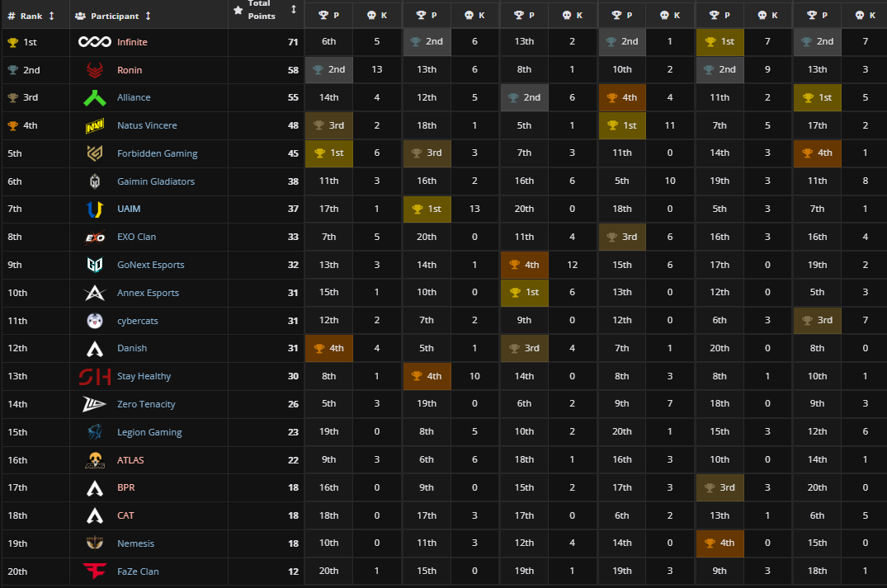Viewport: 887px width, 588px height.
Task: Sort the table by Rank column
Action: pyautogui.click(x=51, y=16)
